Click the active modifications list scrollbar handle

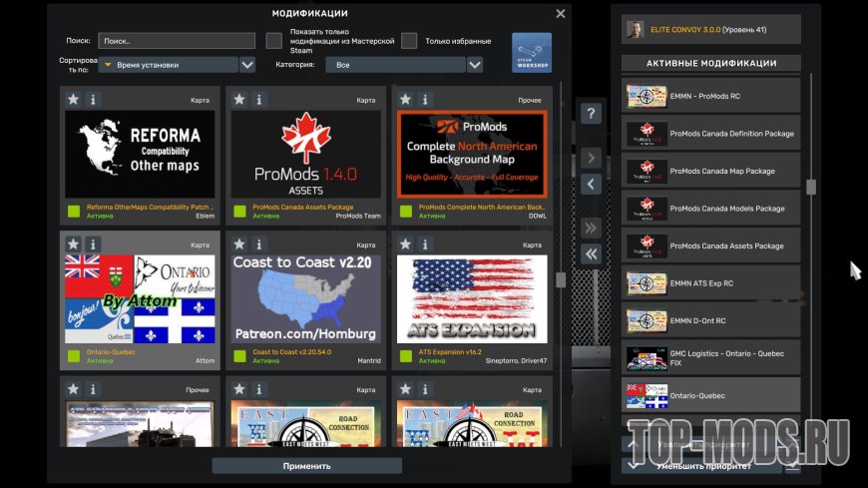point(811,187)
